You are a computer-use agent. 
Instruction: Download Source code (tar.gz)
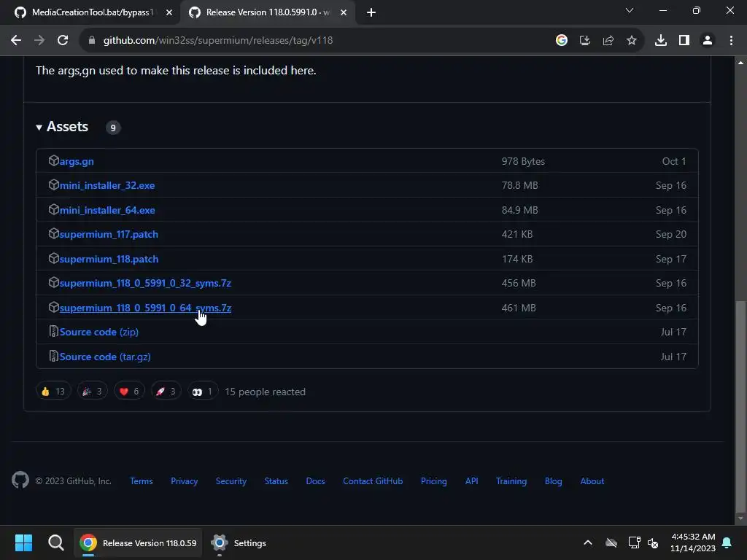click(105, 357)
